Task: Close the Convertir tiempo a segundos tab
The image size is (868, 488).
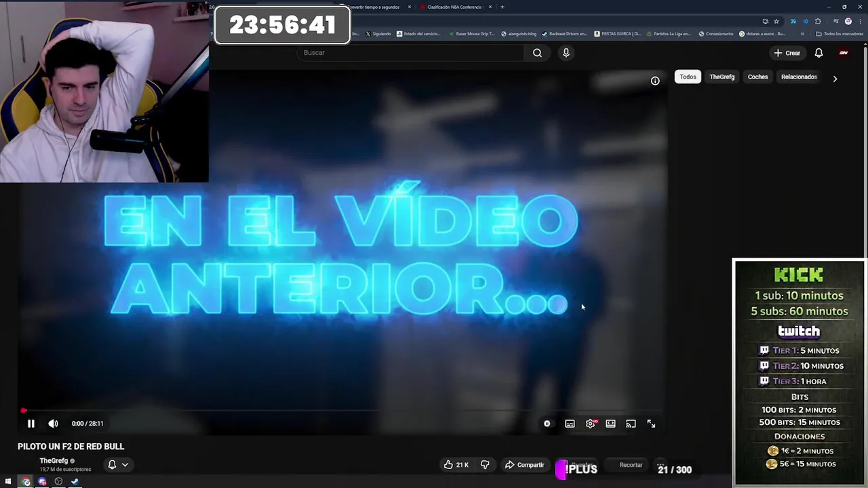Action: point(410,7)
